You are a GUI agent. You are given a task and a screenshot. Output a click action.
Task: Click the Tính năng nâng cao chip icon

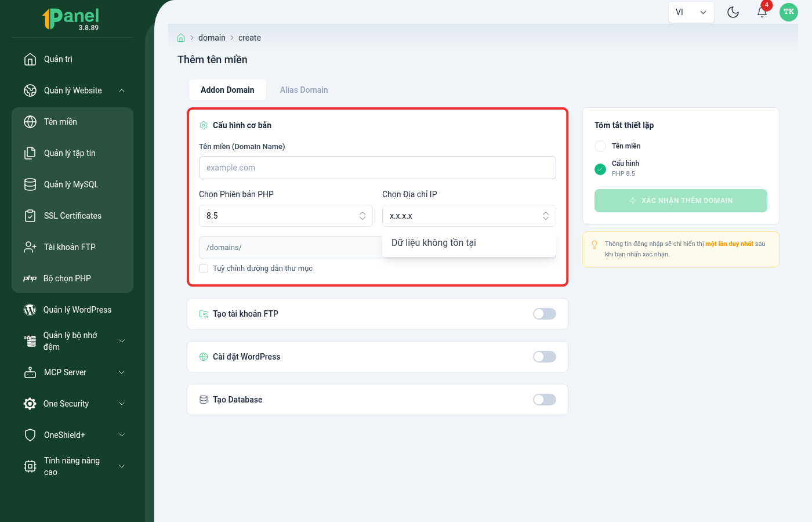point(30,466)
